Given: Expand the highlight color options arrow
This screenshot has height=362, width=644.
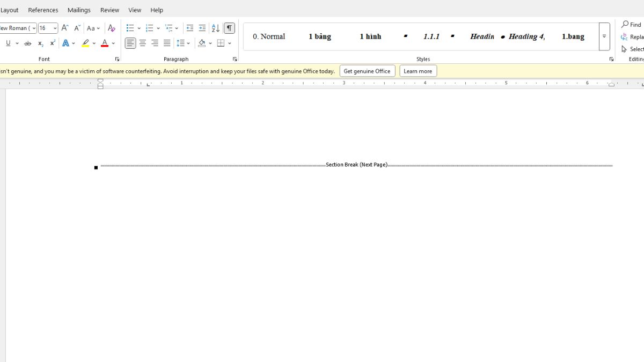Looking at the screenshot, I should pos(94,43).
